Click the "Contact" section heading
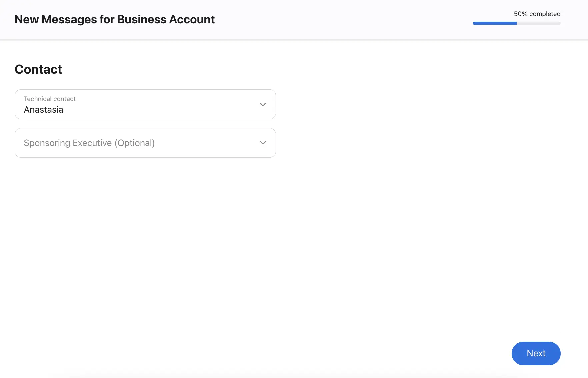 (38, 69)
